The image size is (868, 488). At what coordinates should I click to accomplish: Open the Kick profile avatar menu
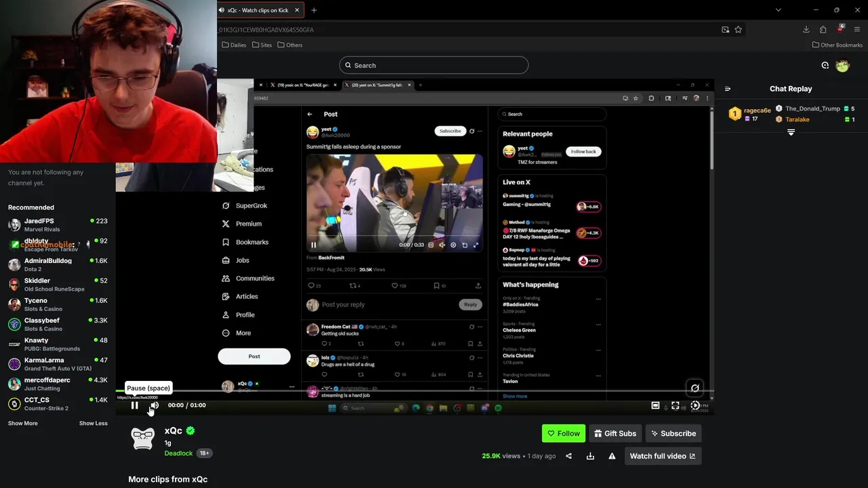coord(842,66)
